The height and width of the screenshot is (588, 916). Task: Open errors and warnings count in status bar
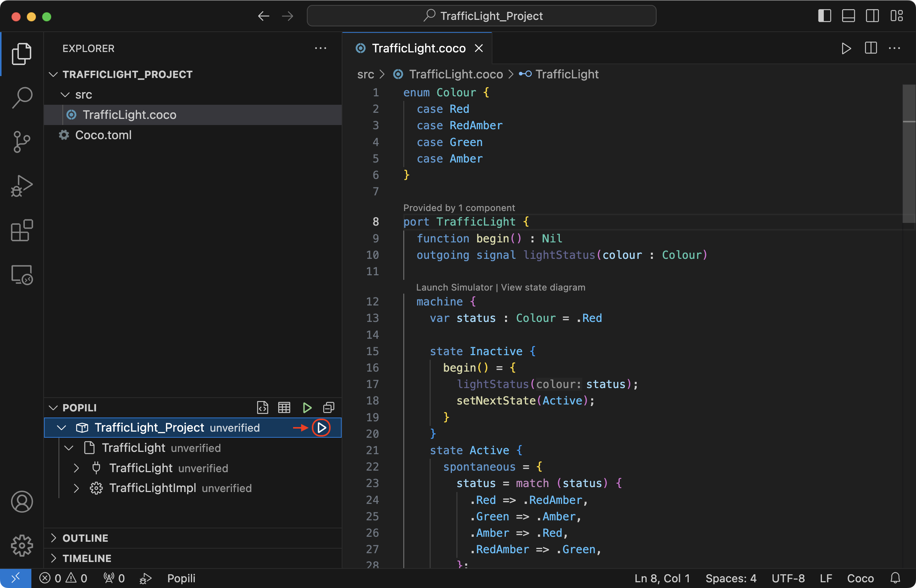coord(64,578)
